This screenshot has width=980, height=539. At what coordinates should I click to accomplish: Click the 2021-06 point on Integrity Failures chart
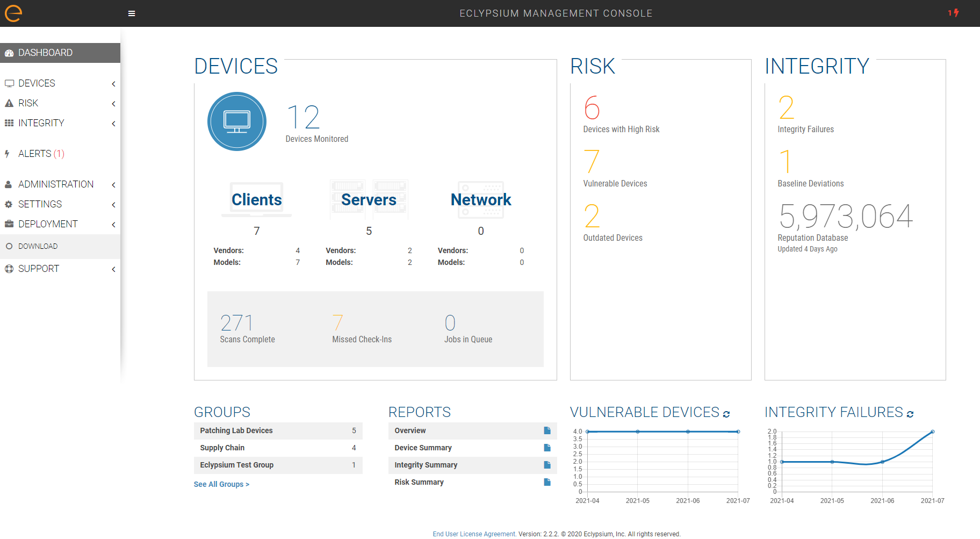point(882,462)
